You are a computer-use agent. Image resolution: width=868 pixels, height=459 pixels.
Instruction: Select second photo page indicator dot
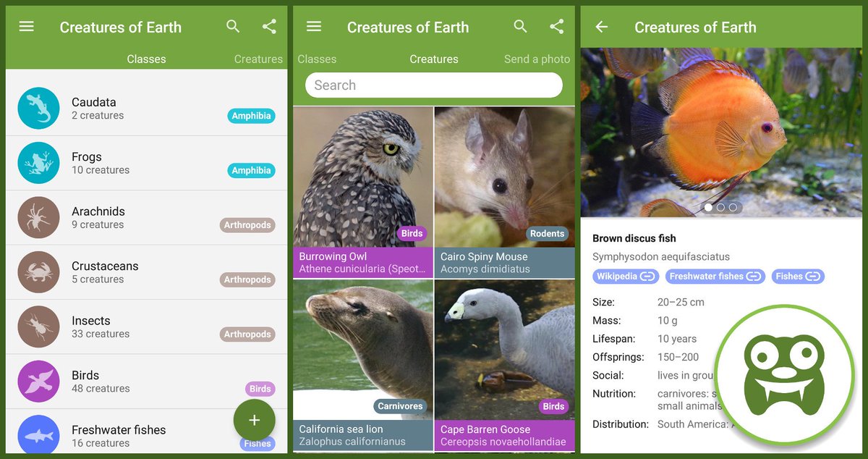pos(720,207)
